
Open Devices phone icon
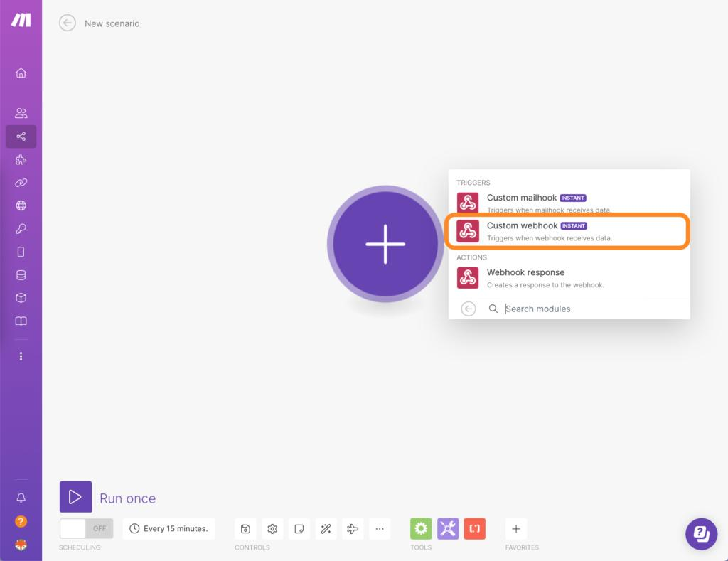(x=21, y=252)
